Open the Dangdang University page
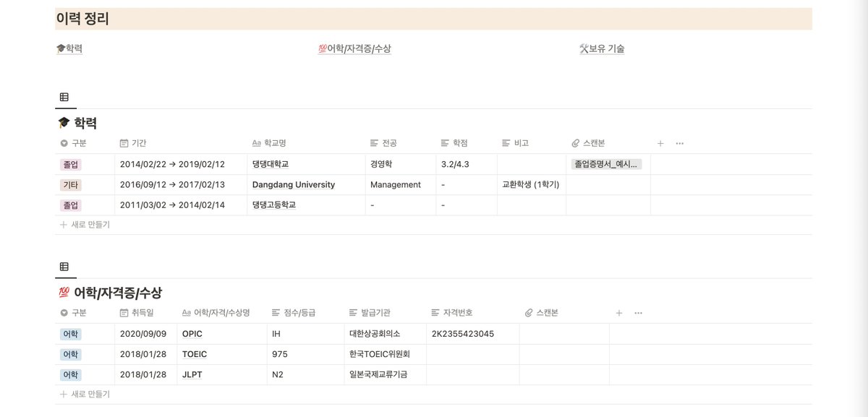The height and width of the screenshot is (417, 868). (x=294, y=184)
